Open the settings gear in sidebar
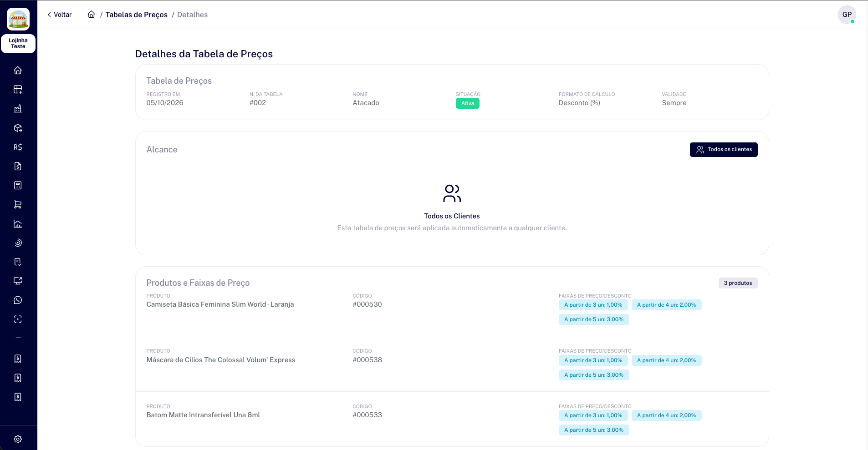 pos(18,439)
